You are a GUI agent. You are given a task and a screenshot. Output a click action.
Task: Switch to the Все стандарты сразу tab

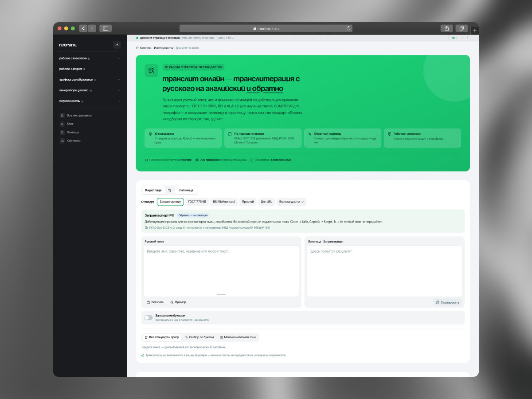[x=161, y=337]
